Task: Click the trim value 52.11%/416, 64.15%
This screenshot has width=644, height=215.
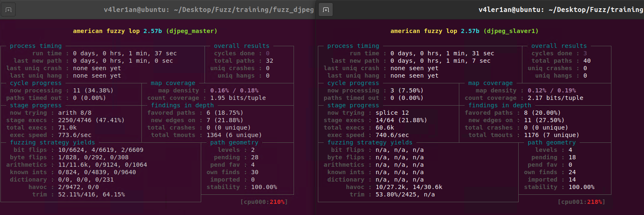Action: [99, 194]
